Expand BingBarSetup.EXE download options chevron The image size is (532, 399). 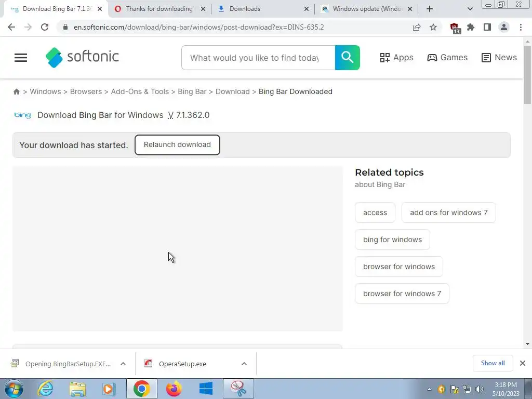pos(123,364)
